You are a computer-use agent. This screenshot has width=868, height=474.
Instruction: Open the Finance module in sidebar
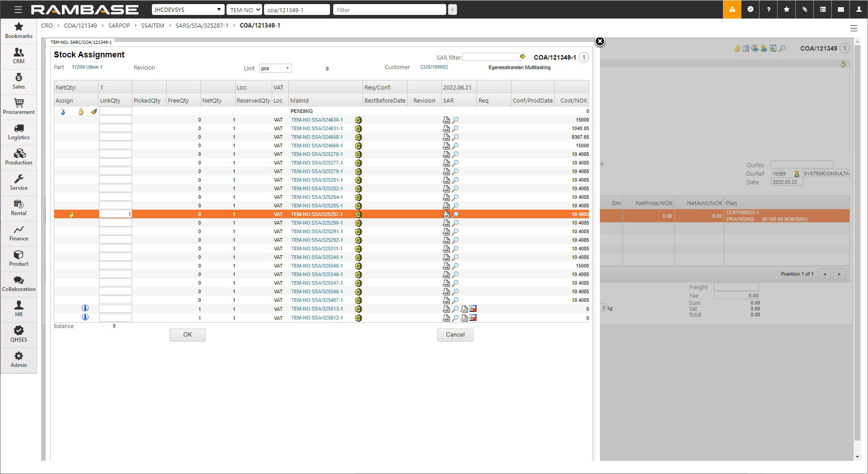click(x=19, y=233)
